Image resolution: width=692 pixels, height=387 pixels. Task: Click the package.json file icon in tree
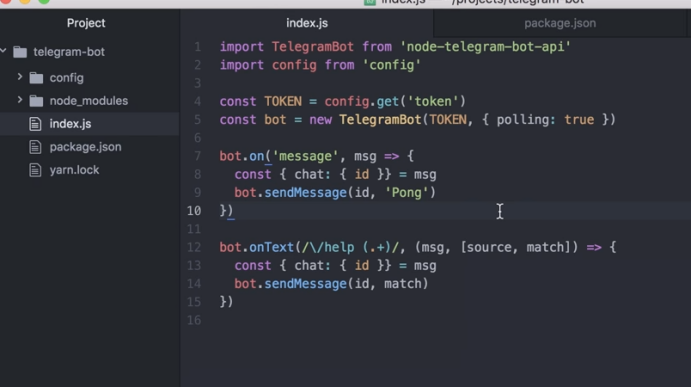tap(35, 147)
